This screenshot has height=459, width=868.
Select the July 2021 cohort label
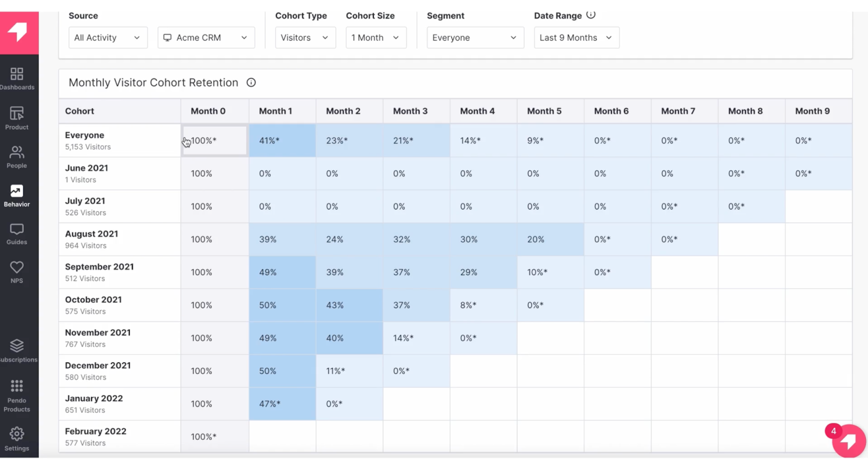pos(85,201)
